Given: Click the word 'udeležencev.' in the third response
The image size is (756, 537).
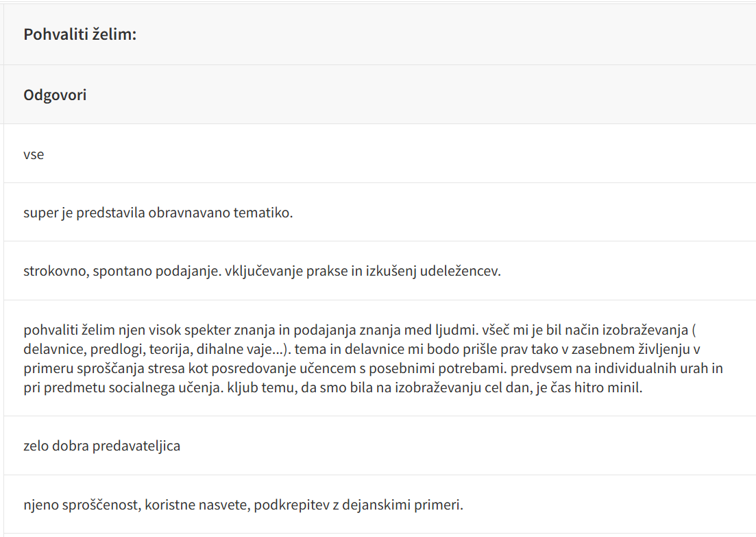Looking at the screenshot, I should (465, 271).
